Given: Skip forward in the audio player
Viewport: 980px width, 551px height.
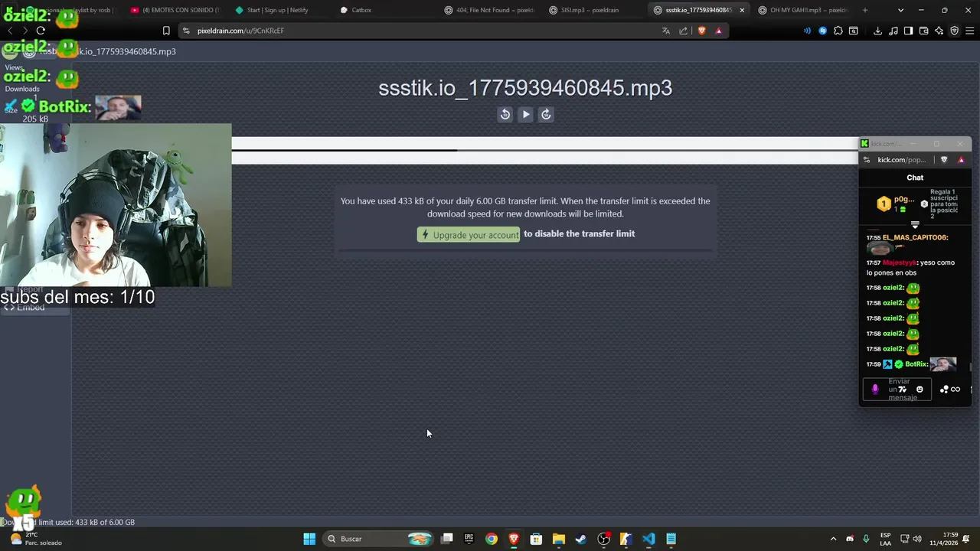Looking at the screenshot, I should coord(546,114).
